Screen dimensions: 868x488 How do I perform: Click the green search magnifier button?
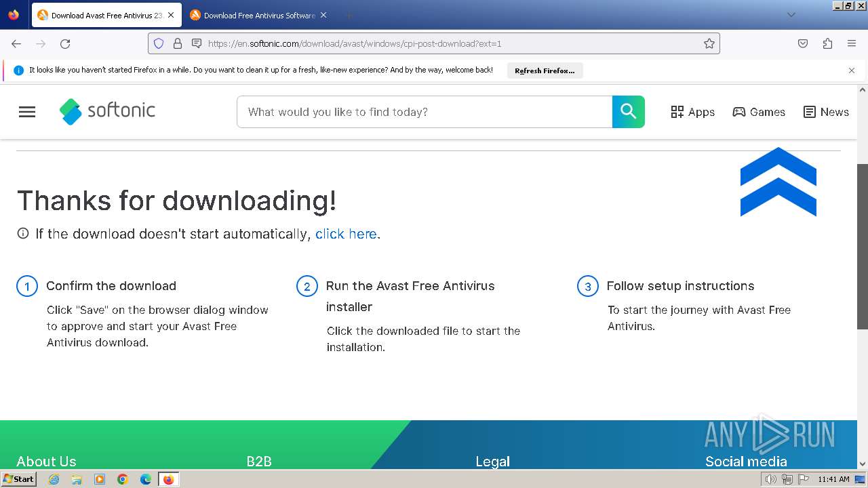coord(629,112)
